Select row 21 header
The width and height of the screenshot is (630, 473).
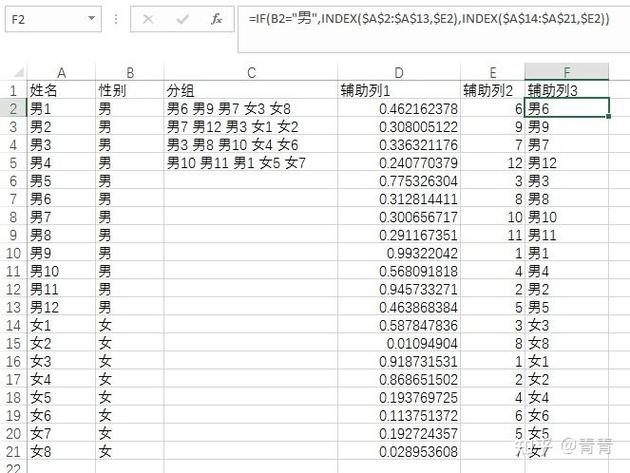tap(13, 452)
